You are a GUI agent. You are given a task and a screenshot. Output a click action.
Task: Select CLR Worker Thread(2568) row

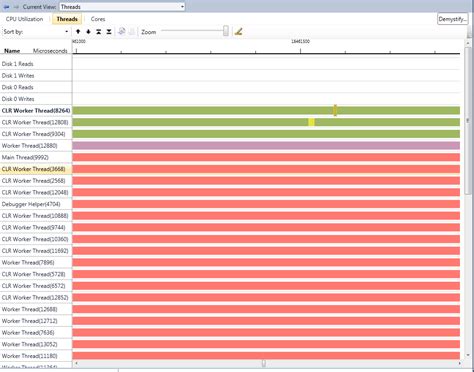click(36, 181)
